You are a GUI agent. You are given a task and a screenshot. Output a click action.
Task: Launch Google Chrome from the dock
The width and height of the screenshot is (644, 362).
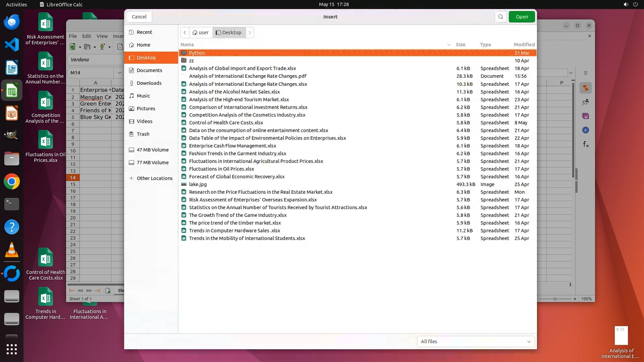coord(12,182)
